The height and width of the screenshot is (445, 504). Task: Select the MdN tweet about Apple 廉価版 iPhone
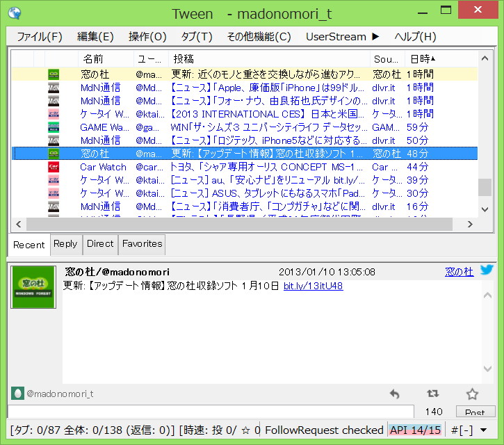245,88
